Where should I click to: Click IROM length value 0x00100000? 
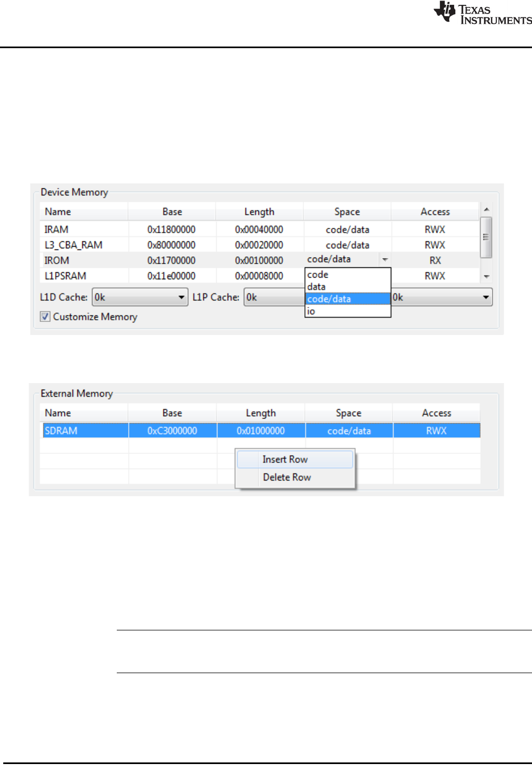(259, 260)
